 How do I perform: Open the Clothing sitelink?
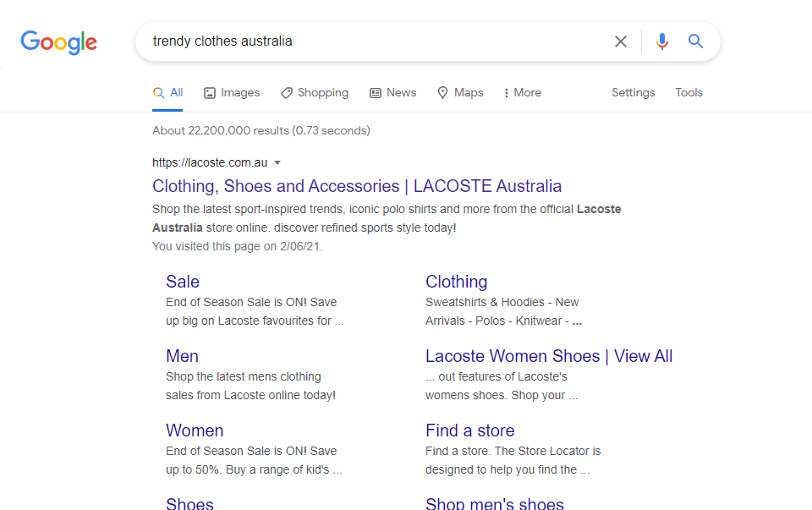456,282
